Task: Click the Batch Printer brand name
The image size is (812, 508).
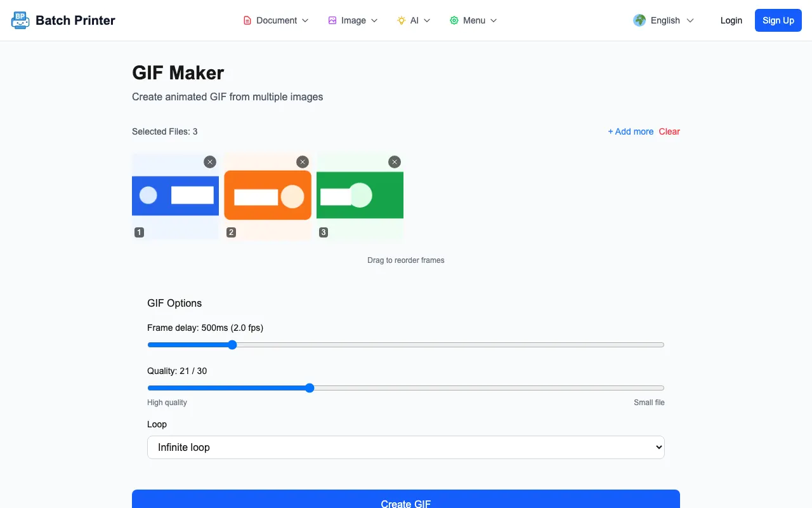Action: [75, 20]
